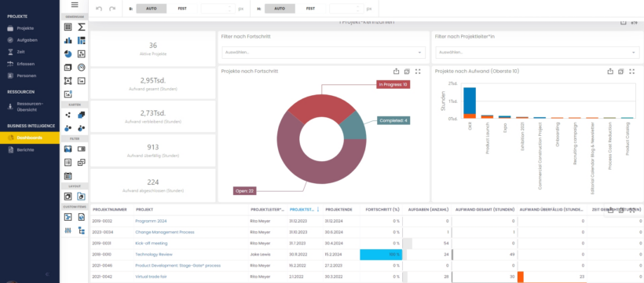Add a Treemap item from the toolbox
Image resolution: width=644 pixels, height=283 pixels.
[82, 40]
